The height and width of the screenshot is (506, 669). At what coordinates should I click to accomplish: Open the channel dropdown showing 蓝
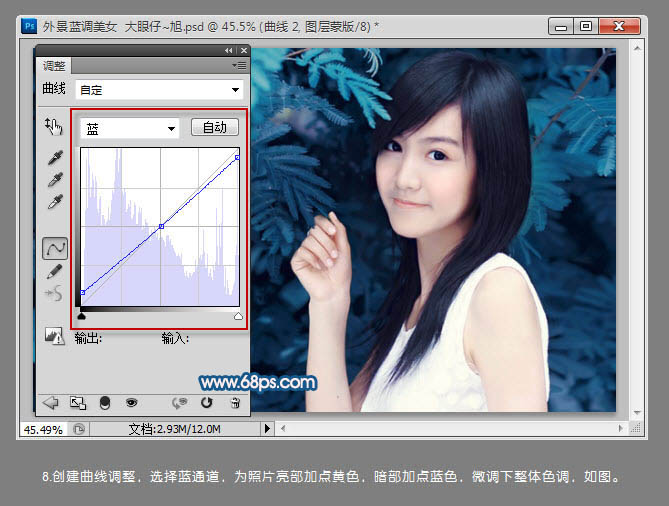coord(129,128)
